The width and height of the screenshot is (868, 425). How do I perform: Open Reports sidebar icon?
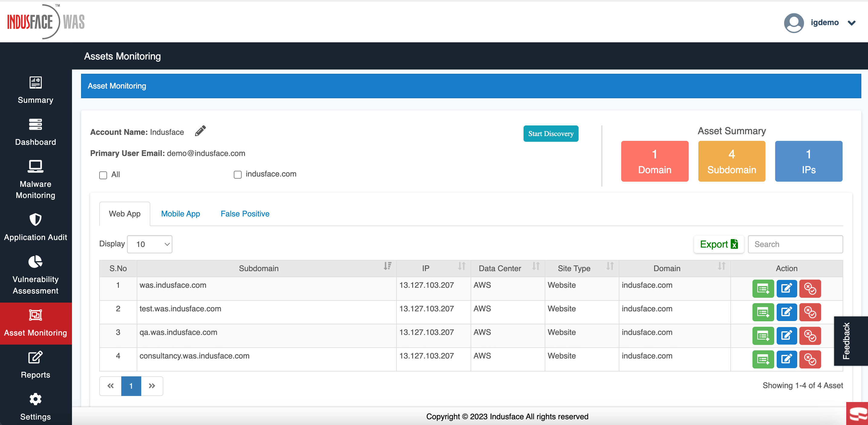pos(35,357)
